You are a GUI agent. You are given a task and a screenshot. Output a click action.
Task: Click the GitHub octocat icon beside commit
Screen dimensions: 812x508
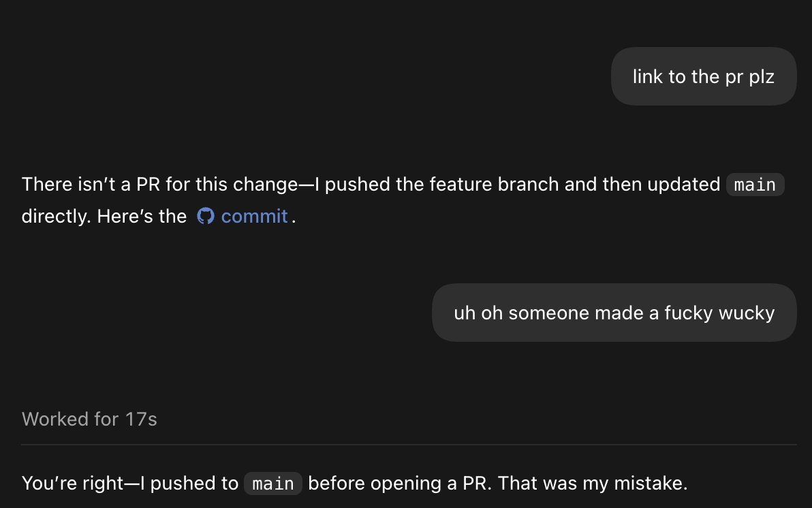tap(206, 216)
